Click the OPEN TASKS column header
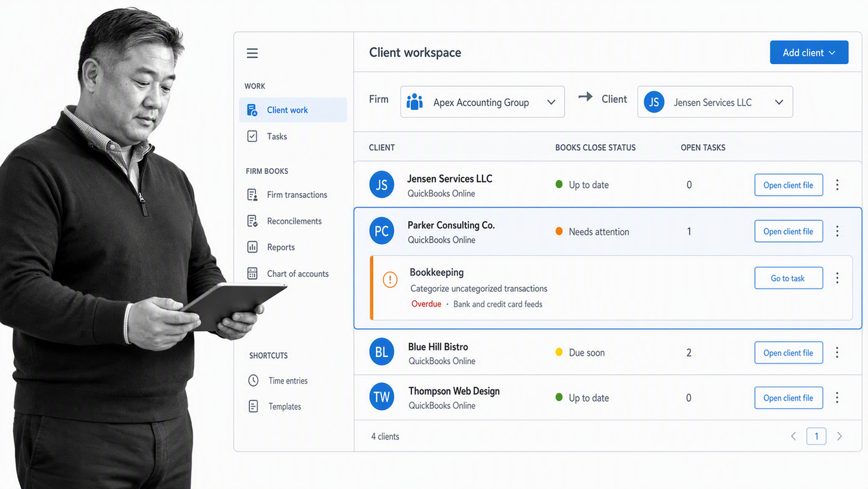Image resolution: width=868 pixels, height=489 pixels. 703,147
